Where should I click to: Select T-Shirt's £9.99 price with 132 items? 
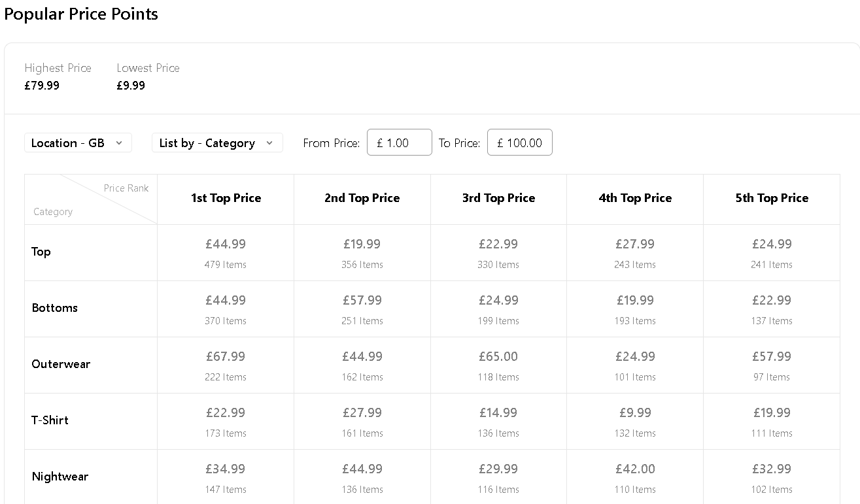click(635, 413)
